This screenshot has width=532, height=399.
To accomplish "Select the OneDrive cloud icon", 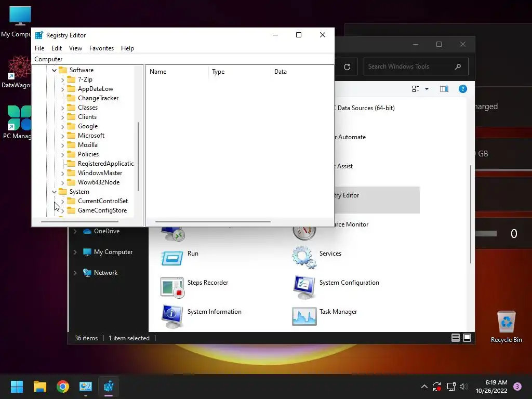I will (x=87, y=231).
